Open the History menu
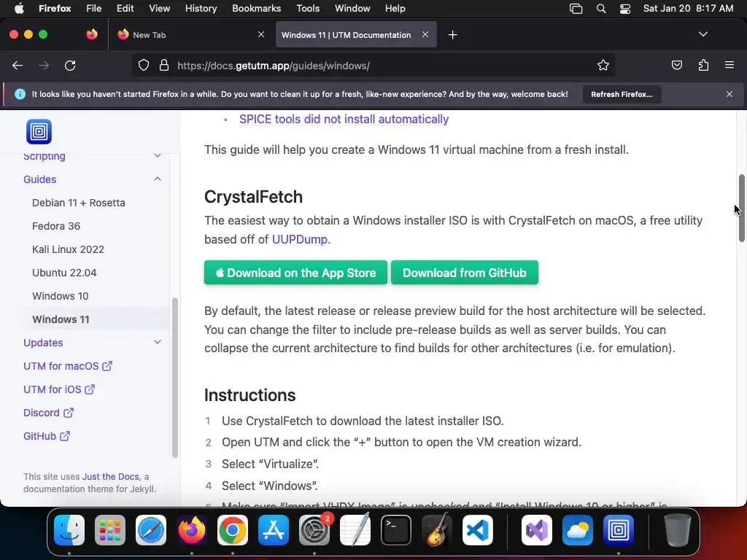This screenshot has height=560, width=747. pos(201,9)
